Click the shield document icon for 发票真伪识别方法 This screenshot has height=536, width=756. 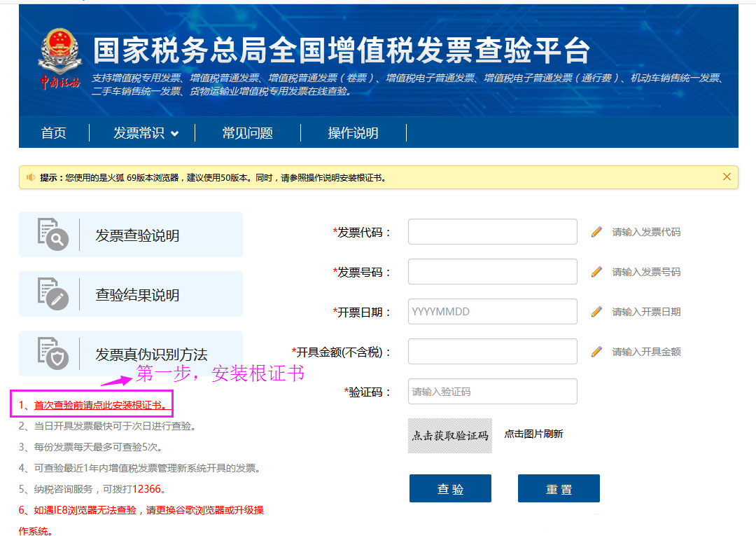click(52, 354)
